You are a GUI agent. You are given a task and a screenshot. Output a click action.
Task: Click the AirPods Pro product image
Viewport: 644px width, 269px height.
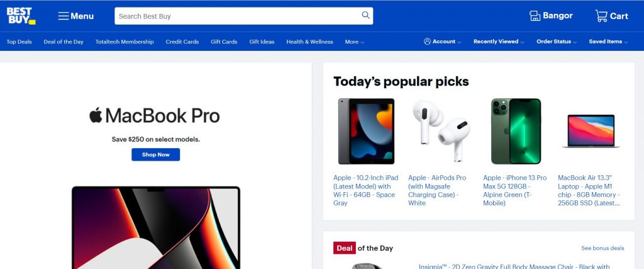click(441, 131)
